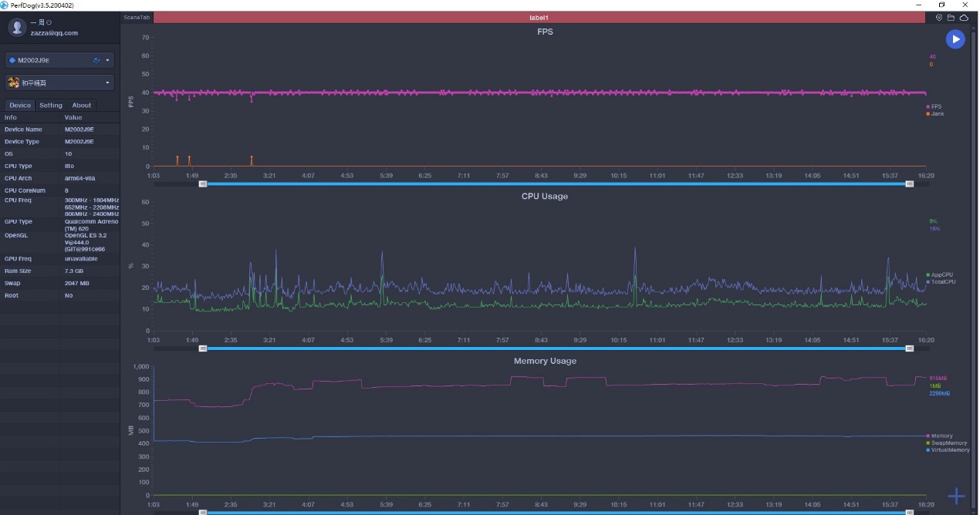Open the About tab
Screen dimensions: 980x515
pyautogui.click(x=82, y=106)
